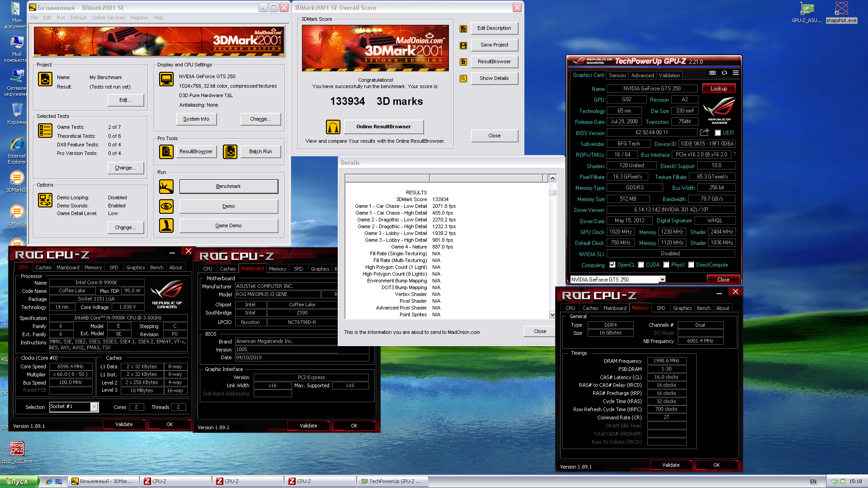Click the Show Details button
The image size is (868, 488).
click(x=494, y=78)
